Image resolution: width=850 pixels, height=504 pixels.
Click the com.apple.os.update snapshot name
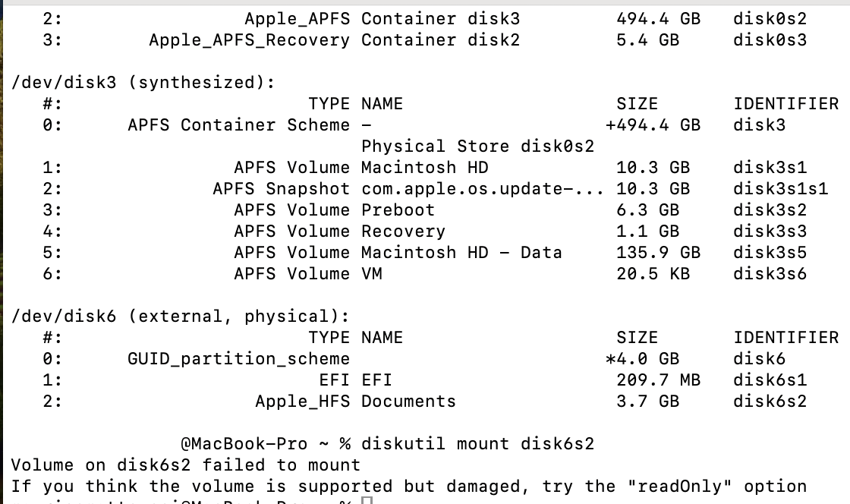pyautogui.click(x=483, y=189)
